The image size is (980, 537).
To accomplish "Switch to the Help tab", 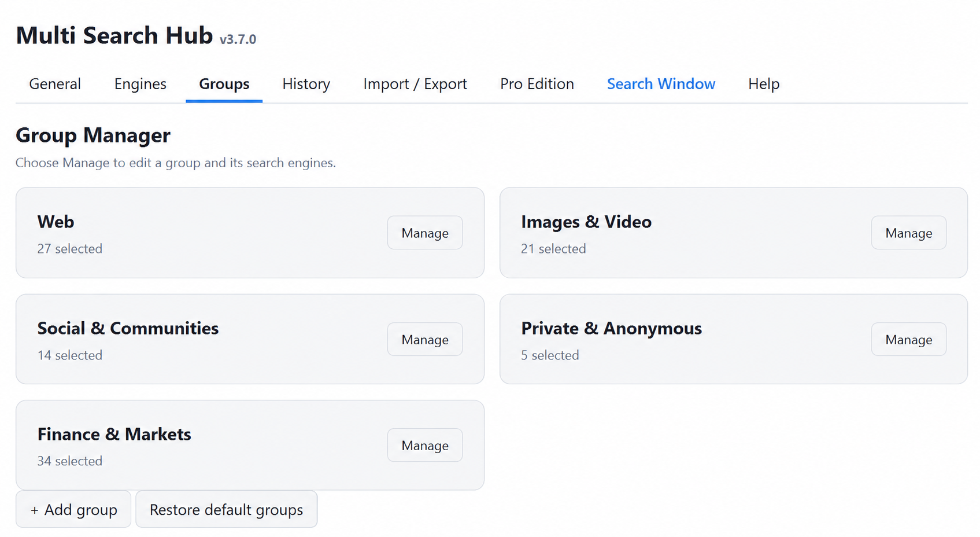I will (764, 84).
